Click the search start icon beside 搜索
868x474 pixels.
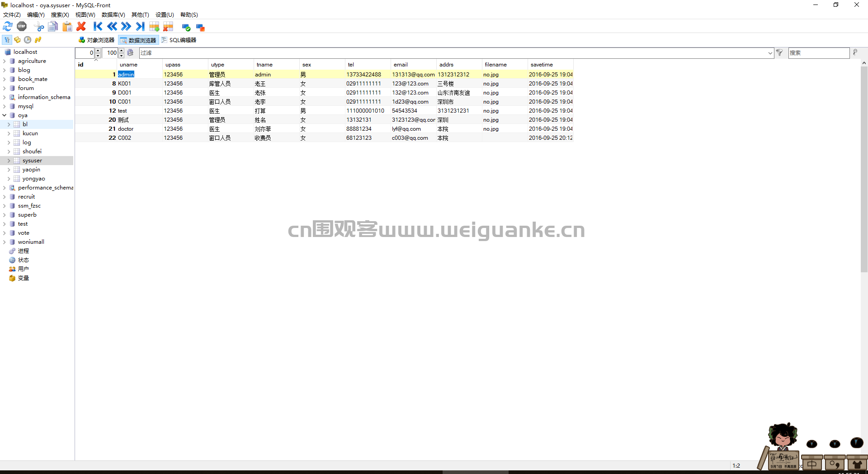855,52
